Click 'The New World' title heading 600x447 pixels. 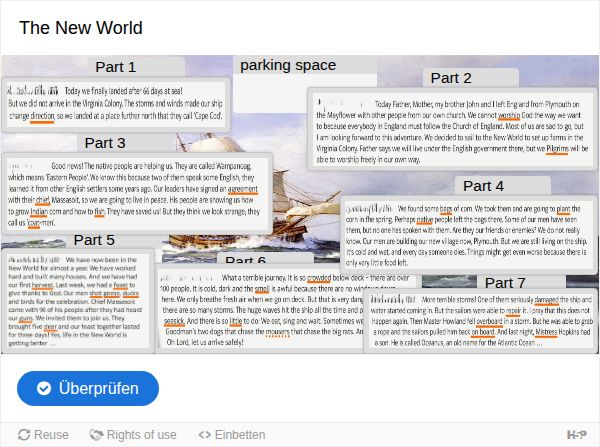pos(81,28)
